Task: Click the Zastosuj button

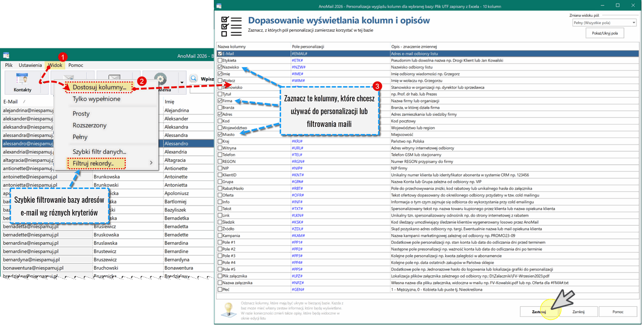Action: [x=539, y=312]
